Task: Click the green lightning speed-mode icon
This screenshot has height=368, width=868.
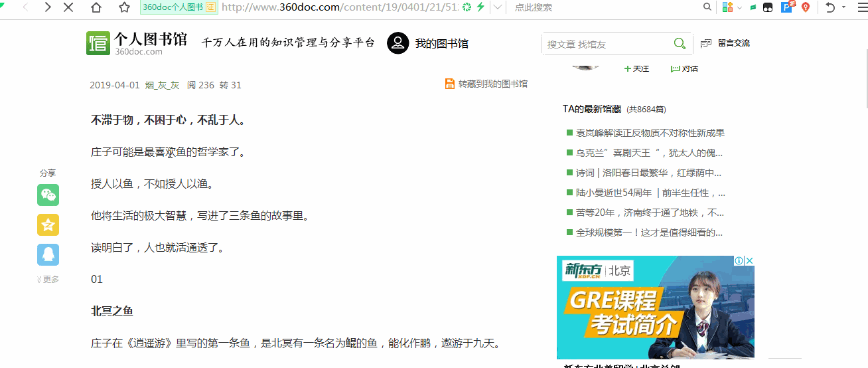Action: [480, 7]
